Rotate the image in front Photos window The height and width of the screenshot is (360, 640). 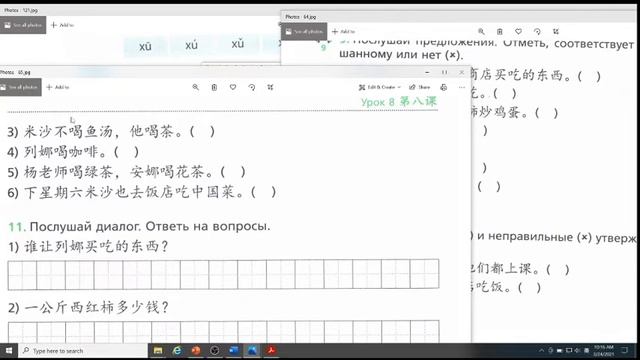click(251, 87)
